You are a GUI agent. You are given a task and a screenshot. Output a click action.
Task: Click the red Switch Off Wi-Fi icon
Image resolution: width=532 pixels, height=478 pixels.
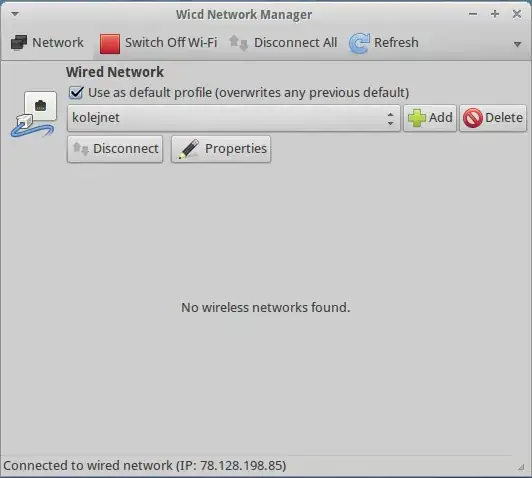[x=110, y=43]
